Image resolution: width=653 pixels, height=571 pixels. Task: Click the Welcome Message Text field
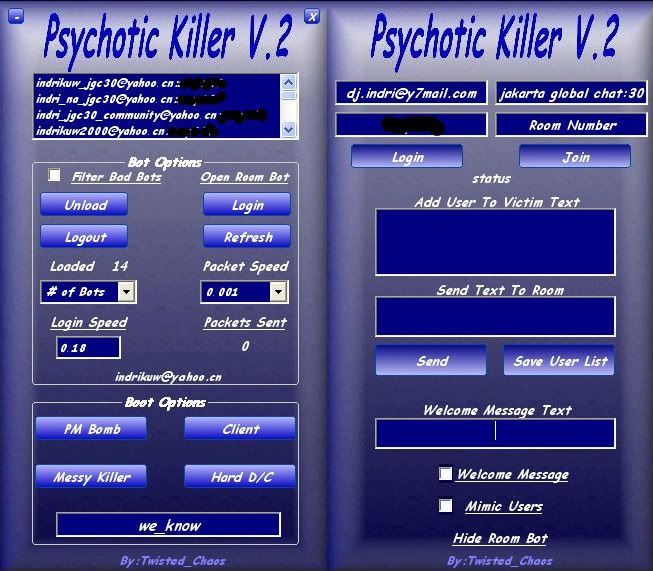pyautogui.click(x=496, y=434)
